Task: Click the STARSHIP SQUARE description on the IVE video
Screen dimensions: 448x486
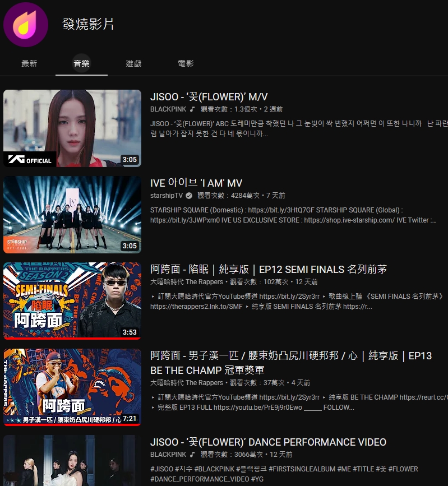Action: [x=293, y=215]
